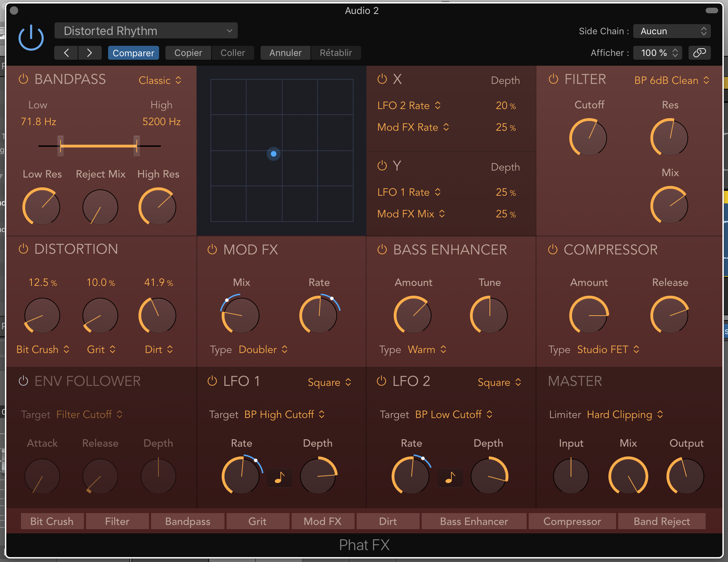Open the Doubler Mod FX type menu
The height and width of the screenshot is (562, 728).
263,350
